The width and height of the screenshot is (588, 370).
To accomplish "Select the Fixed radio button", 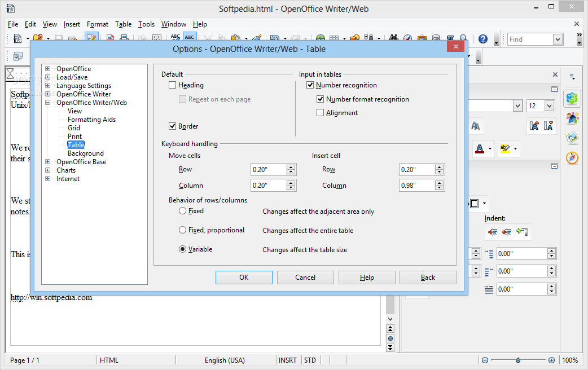I will pyautogui.click(x=183, y=211).
